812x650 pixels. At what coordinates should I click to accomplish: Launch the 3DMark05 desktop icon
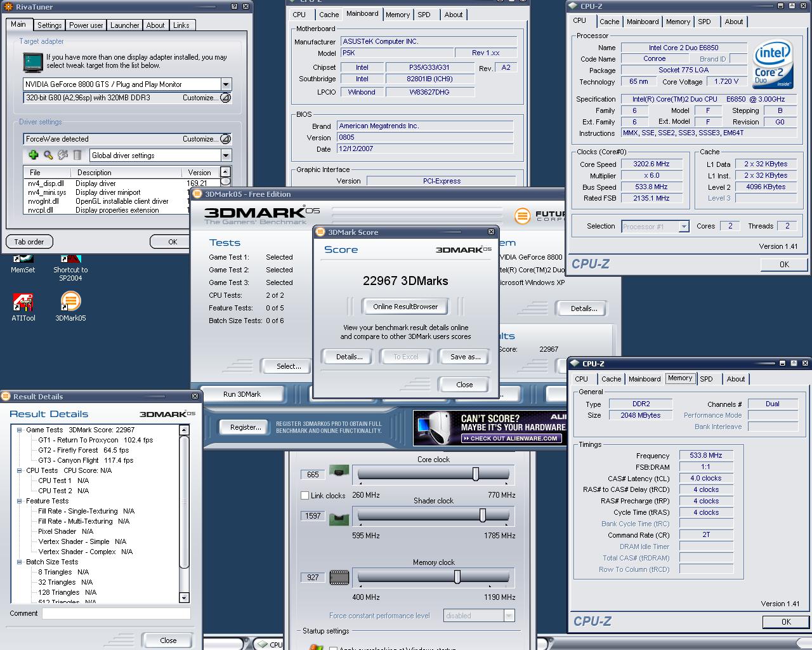70,307
